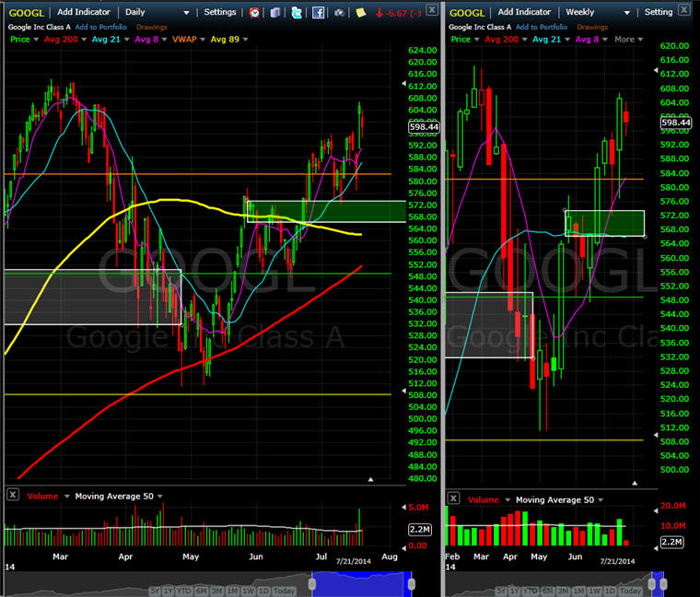Screen dimensions: 700x597
Task: Remove the Weekly chart Volume indicator panel
Action: coord(453,498)
